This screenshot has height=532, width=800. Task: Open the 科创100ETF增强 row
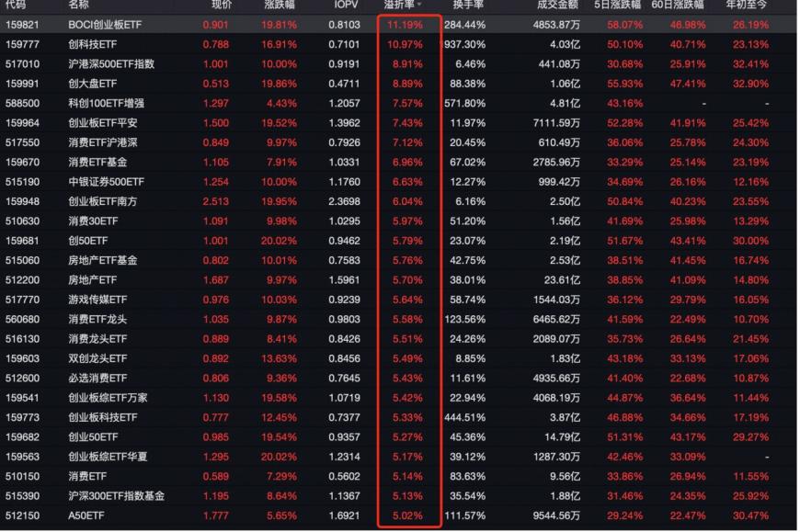pos(398,104)
